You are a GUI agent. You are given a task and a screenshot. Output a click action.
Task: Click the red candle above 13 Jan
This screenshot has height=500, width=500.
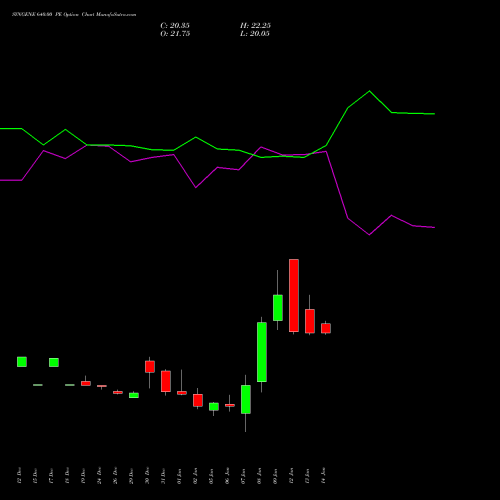[x=310, y=321]
